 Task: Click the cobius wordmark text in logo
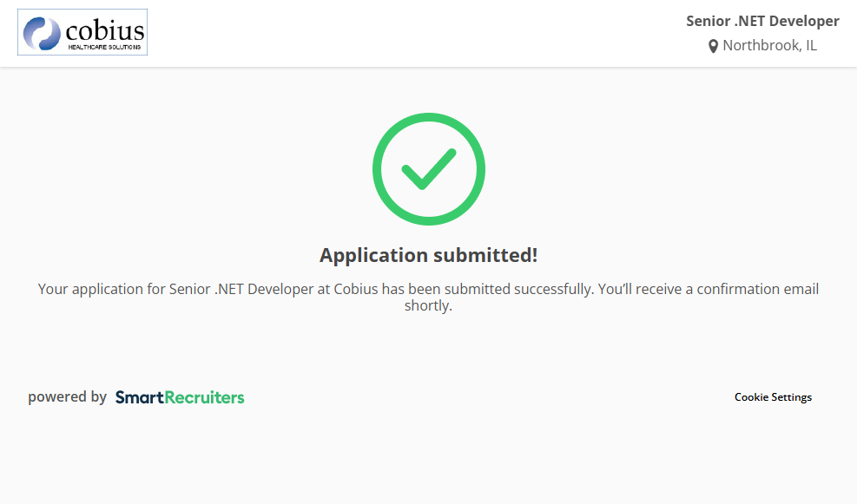pyautogui.click(x=104, y=31)
